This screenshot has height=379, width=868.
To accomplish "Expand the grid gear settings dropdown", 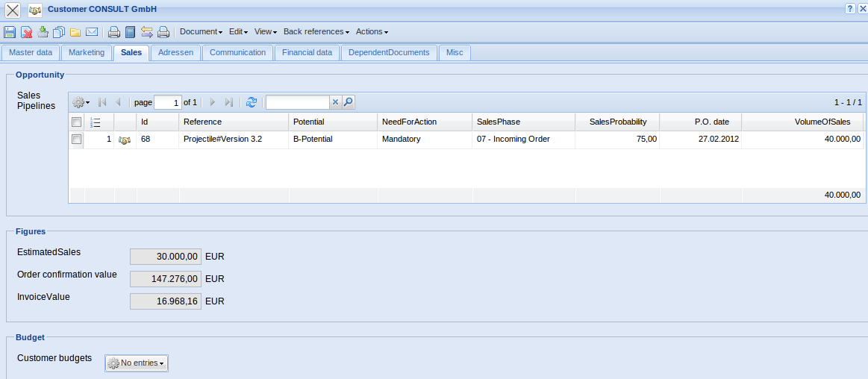I will [81, 102].
